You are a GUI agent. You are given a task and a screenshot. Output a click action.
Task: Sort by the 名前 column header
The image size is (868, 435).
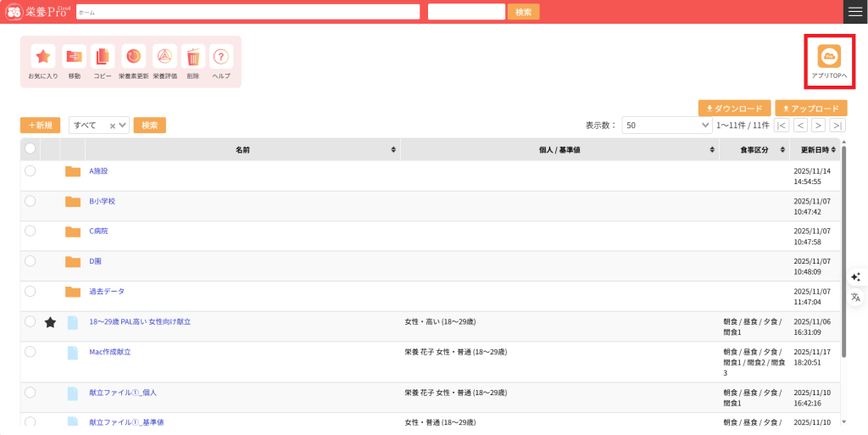pyautogui.click(x=242, y=149)
